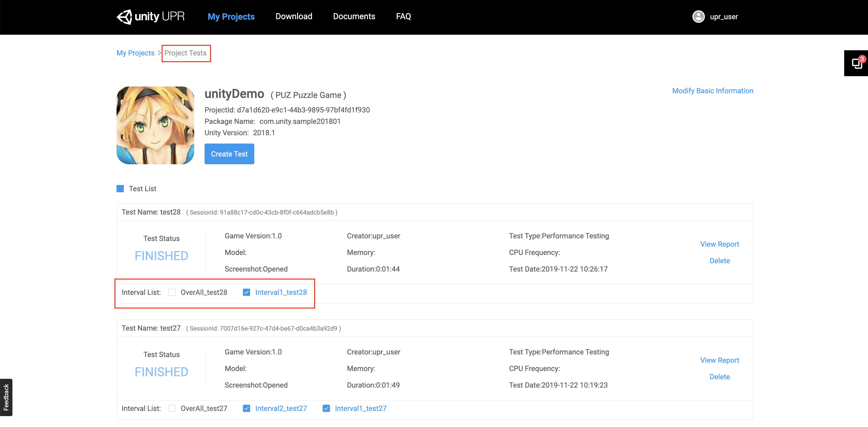Uncheck the Interval1_test27 checkbox

(326, 408)
